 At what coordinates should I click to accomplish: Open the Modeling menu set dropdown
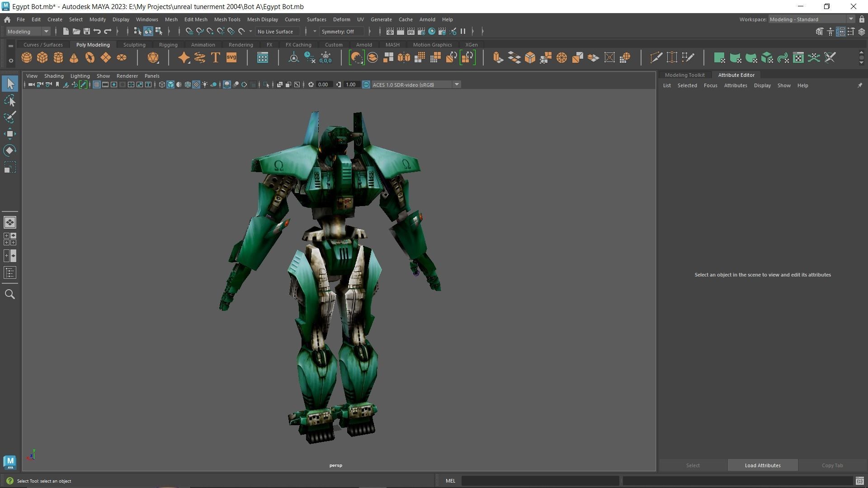pos(28,31)
